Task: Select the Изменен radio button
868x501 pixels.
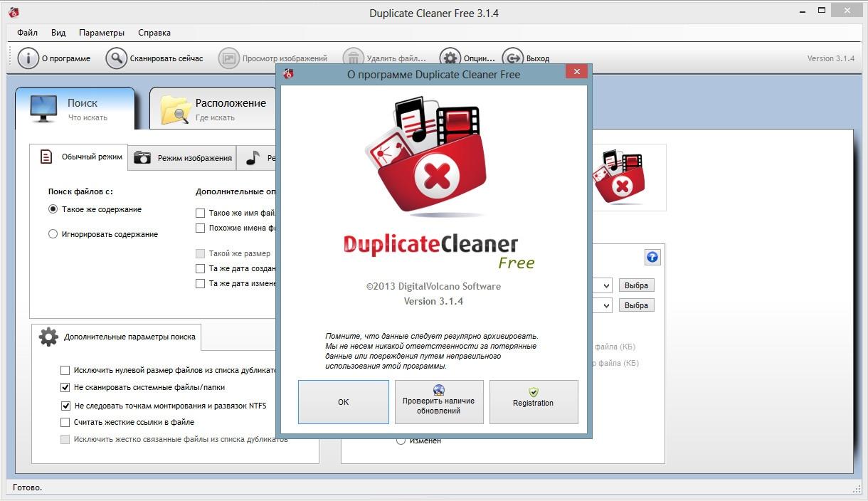Action: 401,441
